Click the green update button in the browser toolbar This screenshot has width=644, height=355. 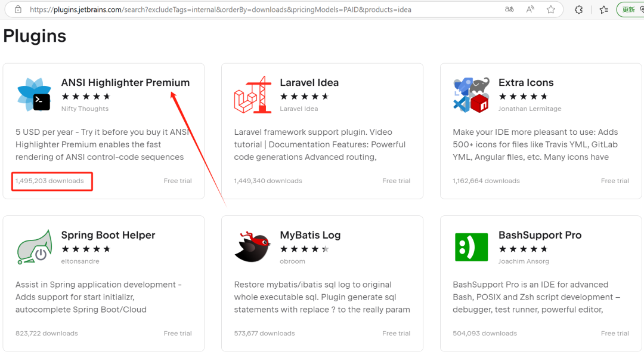630,10
